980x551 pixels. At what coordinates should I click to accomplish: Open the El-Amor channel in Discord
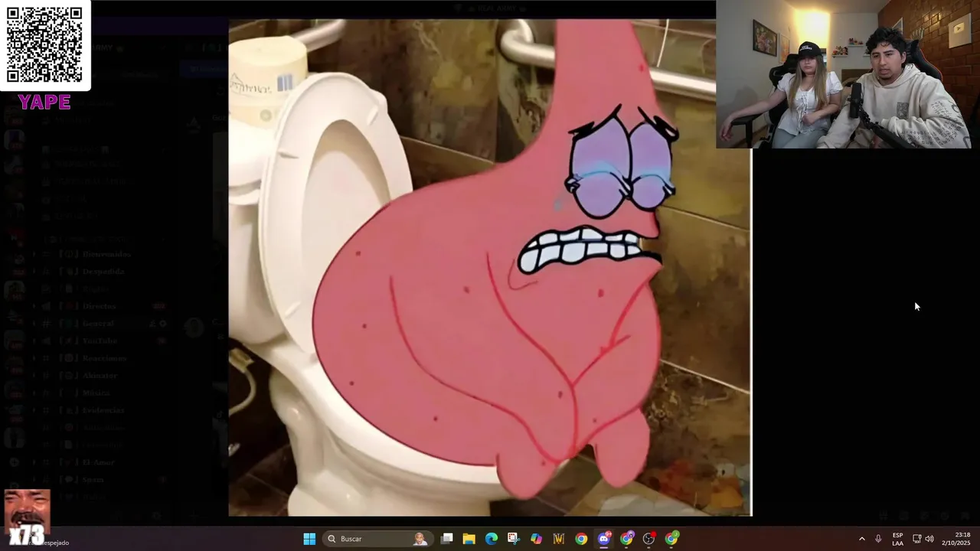point(98,462)
